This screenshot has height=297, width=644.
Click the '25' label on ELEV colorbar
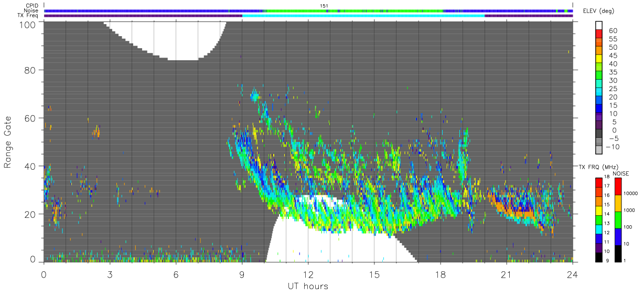[x=613, y=89]
